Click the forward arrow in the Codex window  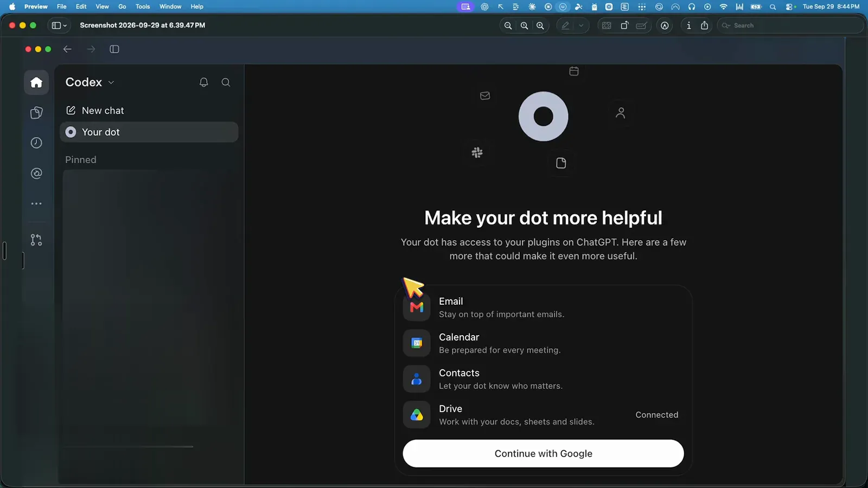(x=91, y=49)
